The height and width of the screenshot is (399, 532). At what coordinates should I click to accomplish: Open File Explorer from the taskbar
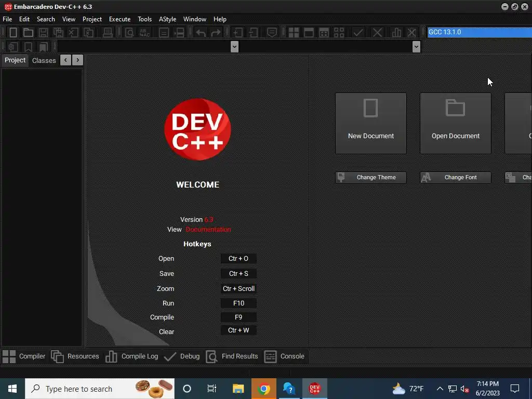[238, 389]
